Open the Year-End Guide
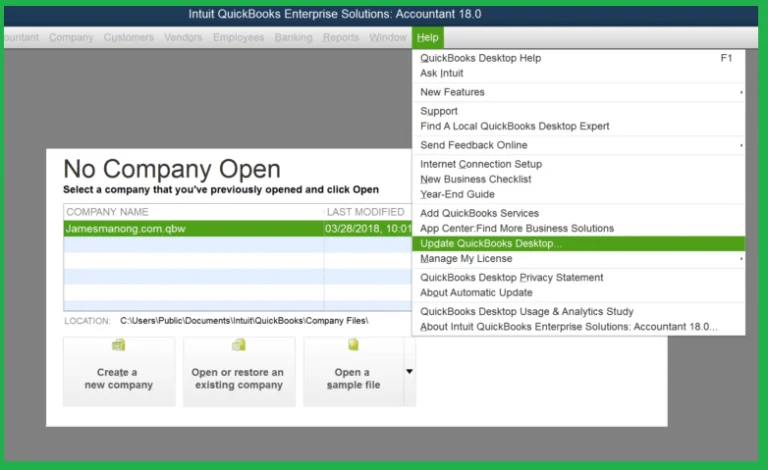 [x=578, y=194]
